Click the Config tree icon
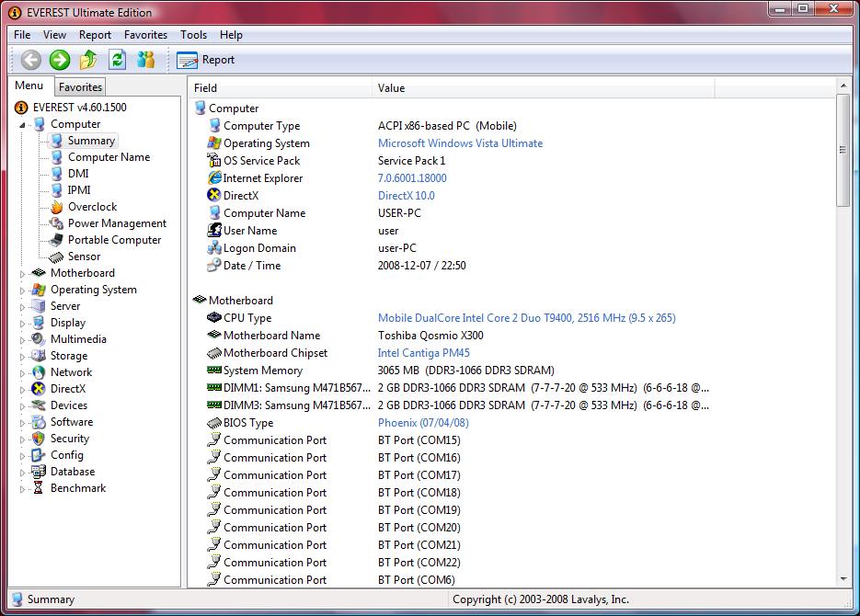 coord(39,455)
